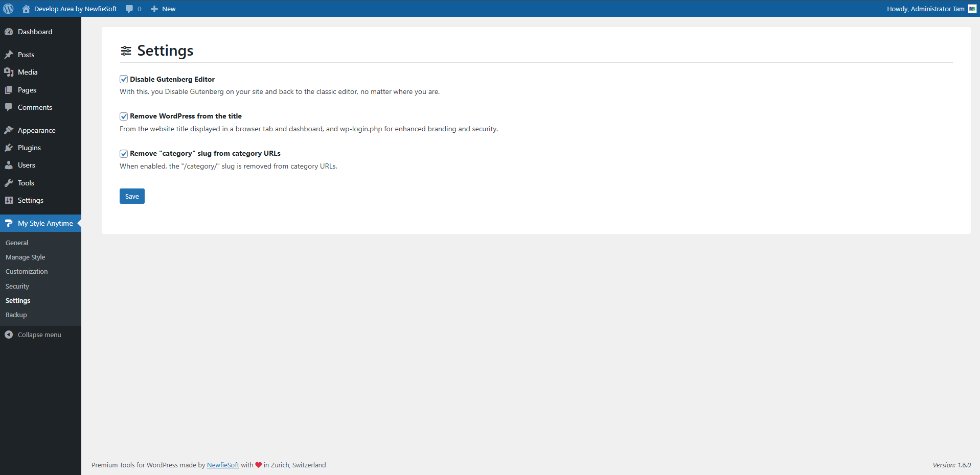Open comments bubble icon in admin bar
The height and width of the screenshot is (475, 980).
coord(129,9)
